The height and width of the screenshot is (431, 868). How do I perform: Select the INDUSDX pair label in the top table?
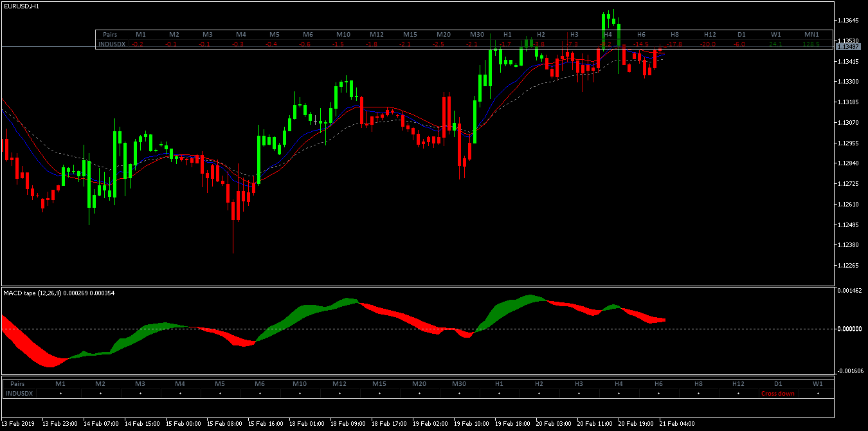(112, 44)
